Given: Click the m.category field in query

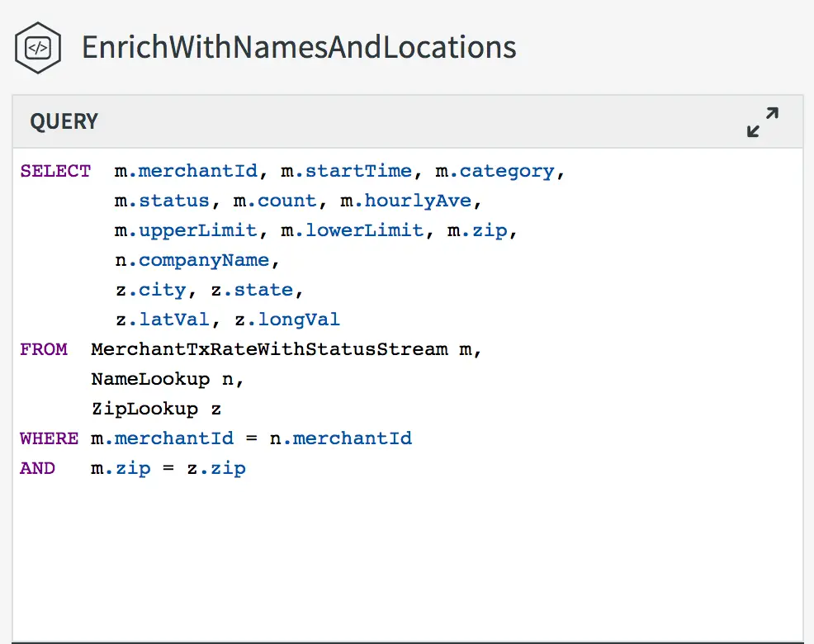Looking at the screenshot, I should tap(495, 172).
